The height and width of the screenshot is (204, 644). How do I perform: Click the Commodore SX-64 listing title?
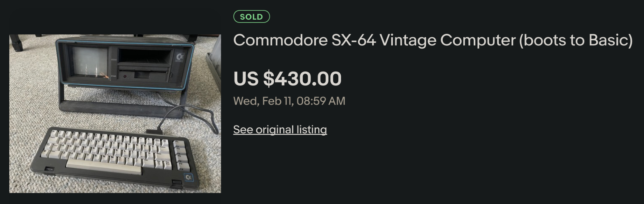click(x=432, y=41)
